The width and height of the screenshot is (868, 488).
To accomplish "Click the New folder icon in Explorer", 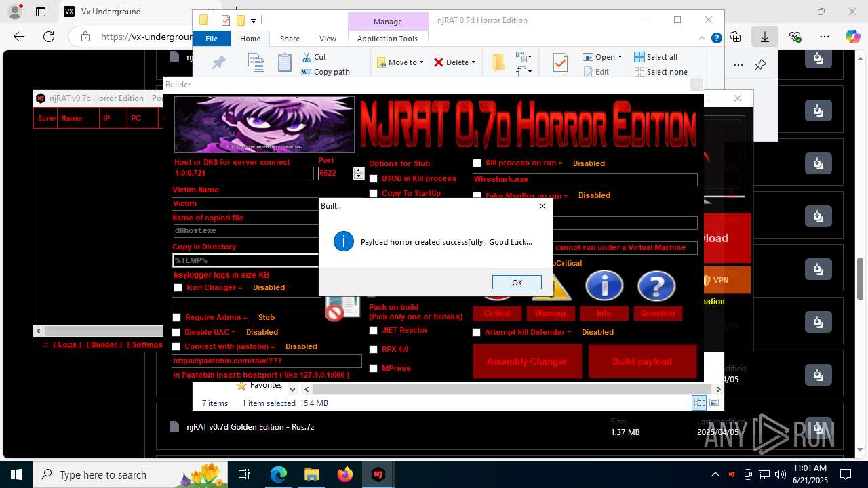I will 498,63.
